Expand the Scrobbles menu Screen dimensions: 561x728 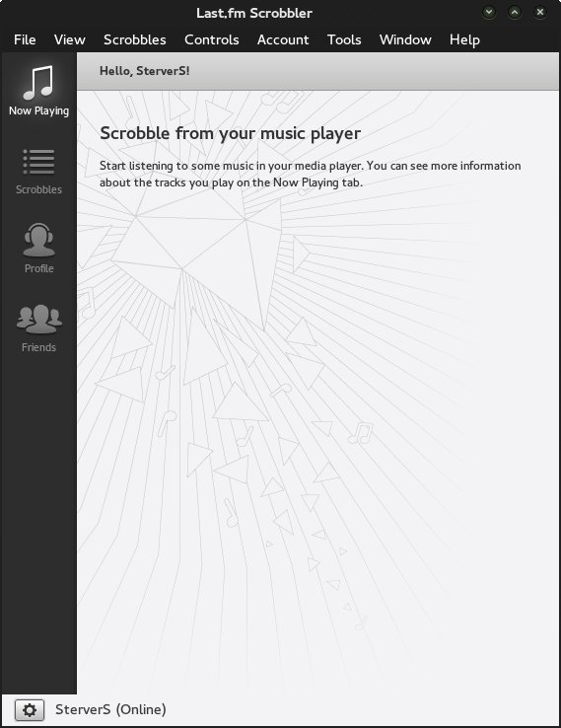point(134,39)
